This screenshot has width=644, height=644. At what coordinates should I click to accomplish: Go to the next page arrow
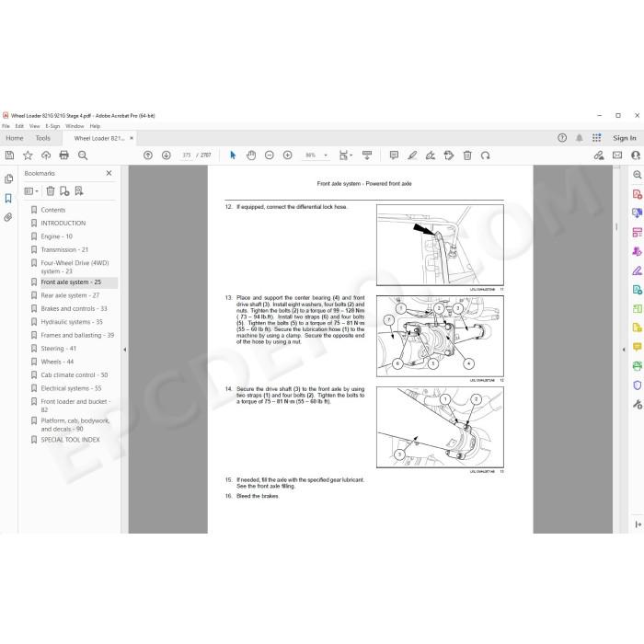(166, 155)
